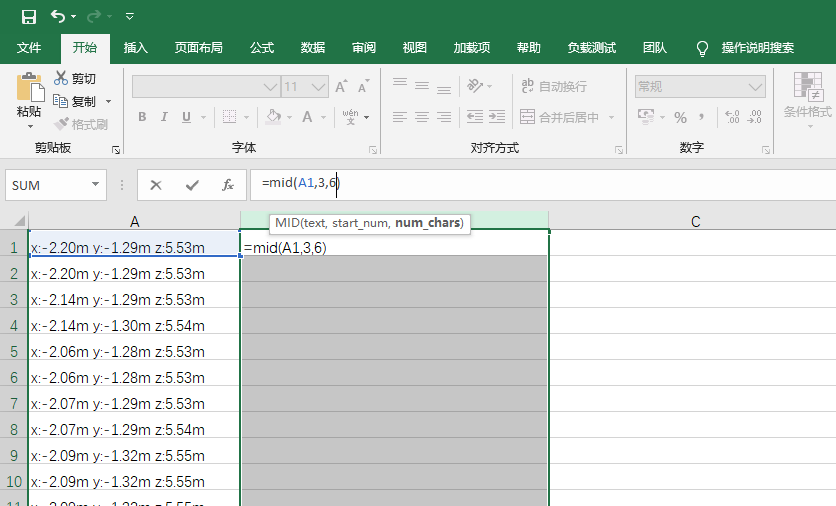Click the increase font size icon
Screen dimensions: 836x506
click(341, 86)
